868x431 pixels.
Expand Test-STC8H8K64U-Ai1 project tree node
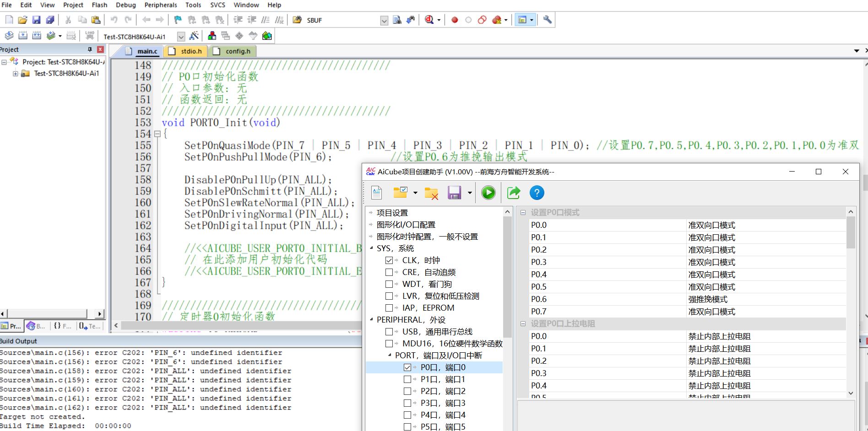coord(15,73)
